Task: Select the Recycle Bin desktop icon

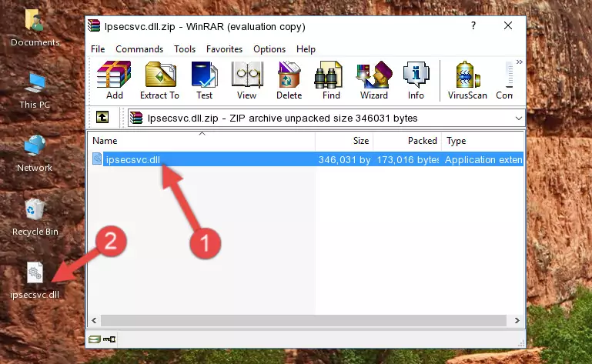Action: (35, 217)
